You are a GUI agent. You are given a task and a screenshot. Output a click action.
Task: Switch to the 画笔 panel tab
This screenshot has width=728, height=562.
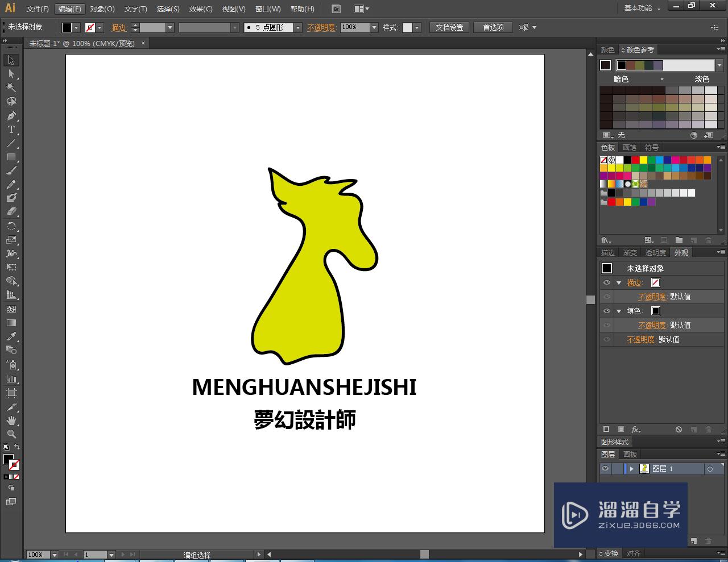(629, 148)
